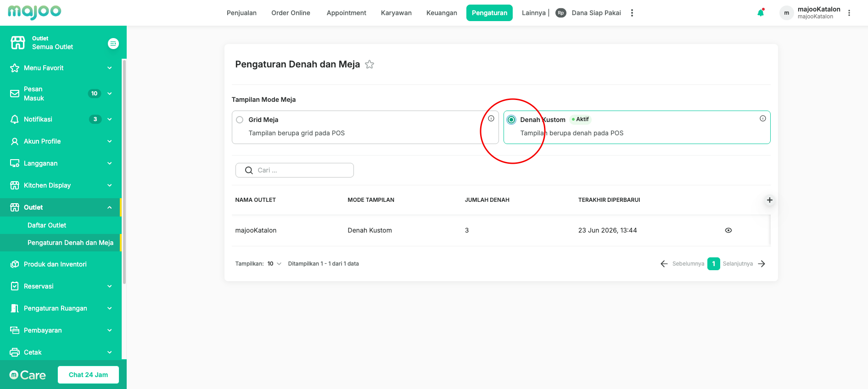Screen dimensions: 868x389
Task: Click the Pesan Masuk envelope icon
Action: (15, 94)
